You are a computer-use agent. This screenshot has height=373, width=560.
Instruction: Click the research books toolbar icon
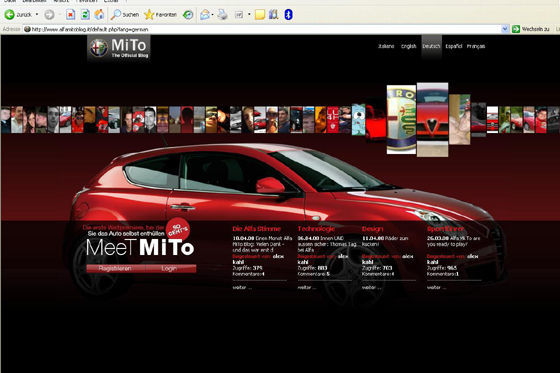coord(274,15)
